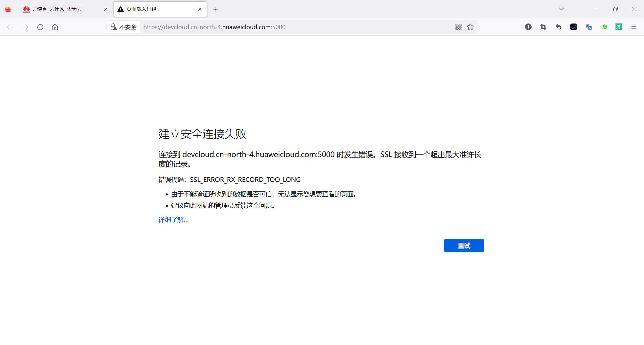Reopen closed tab via the undo arrow icon
The image size is (644, 345).
click(x=558, y=27)
